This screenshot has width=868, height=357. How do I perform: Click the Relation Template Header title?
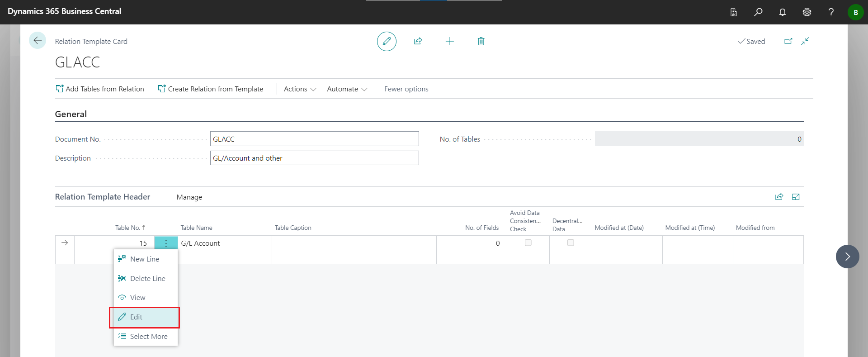tap(103, 197)
